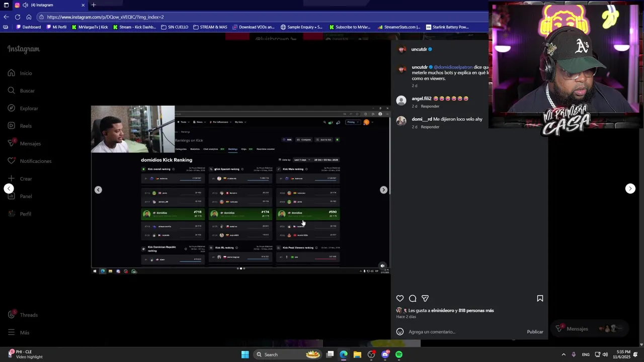Open floating Mensajes chat panel
This screenshot has height=362, width=644.
click(x=589, y=329)
